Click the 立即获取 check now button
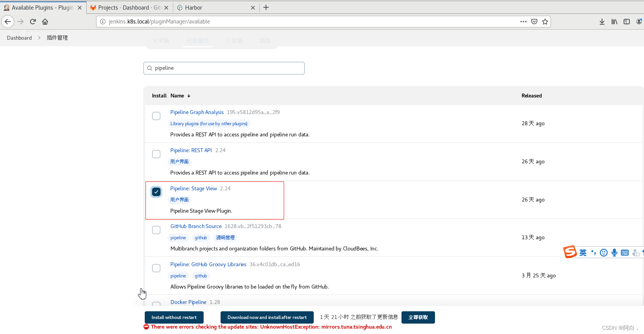This screenshot has height=334, width=644. 418,317
